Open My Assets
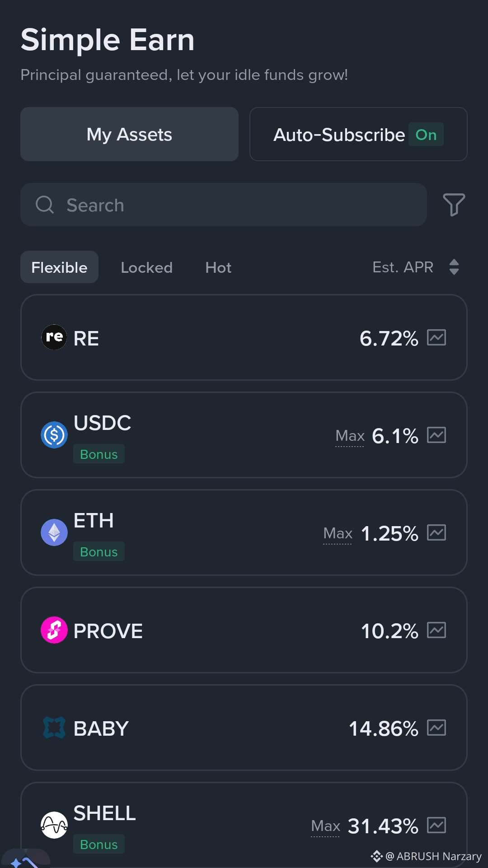Screen dimensions: 488x868 click(129, 134)
